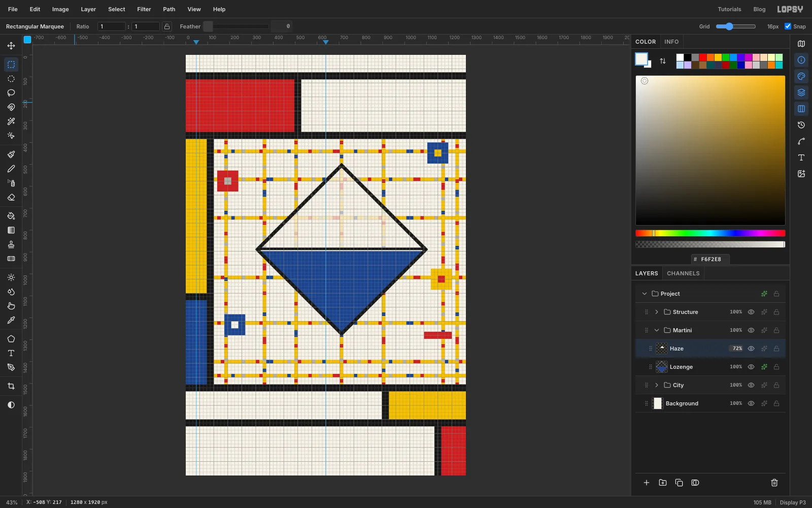Select the Pencil tool

11,169
